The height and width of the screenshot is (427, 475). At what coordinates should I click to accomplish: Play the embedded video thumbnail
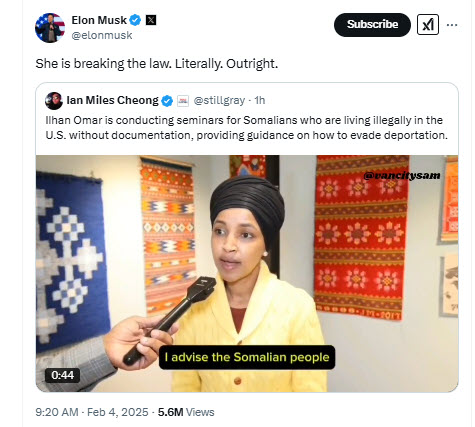click(247, 274)
